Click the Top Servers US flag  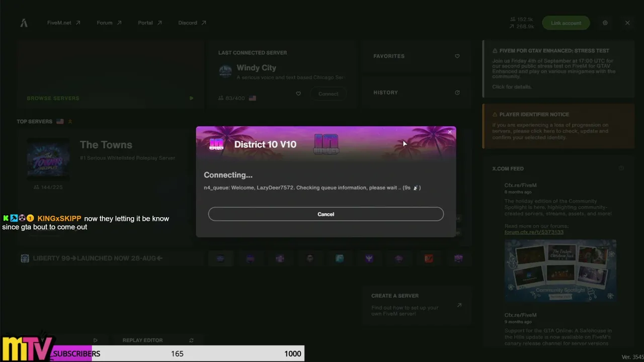pos(60,121)
